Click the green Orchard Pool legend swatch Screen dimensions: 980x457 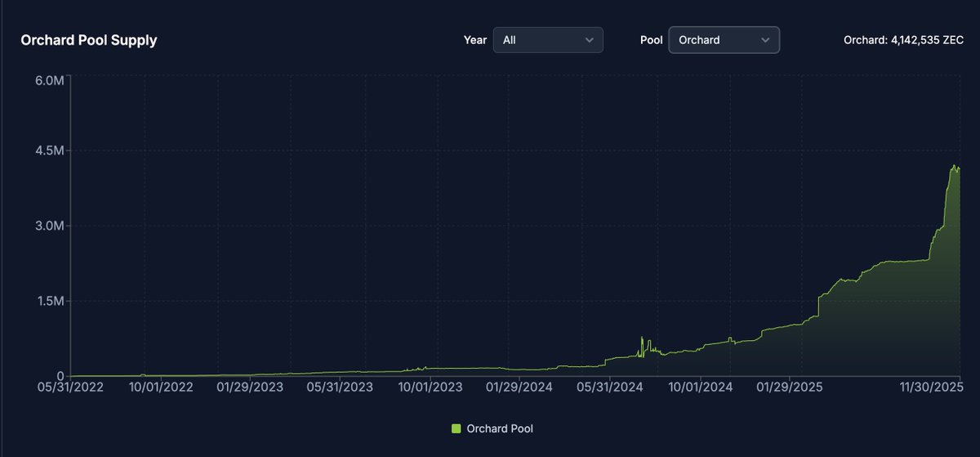pyautogui.click(x=456, y=428)
